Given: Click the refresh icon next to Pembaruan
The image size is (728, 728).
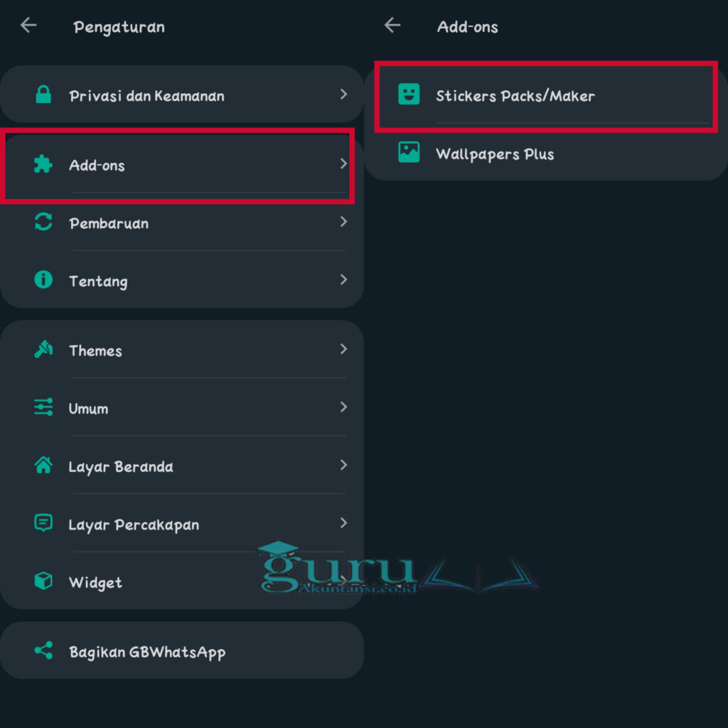Looking at the screenshot, I should click(43, 222).
